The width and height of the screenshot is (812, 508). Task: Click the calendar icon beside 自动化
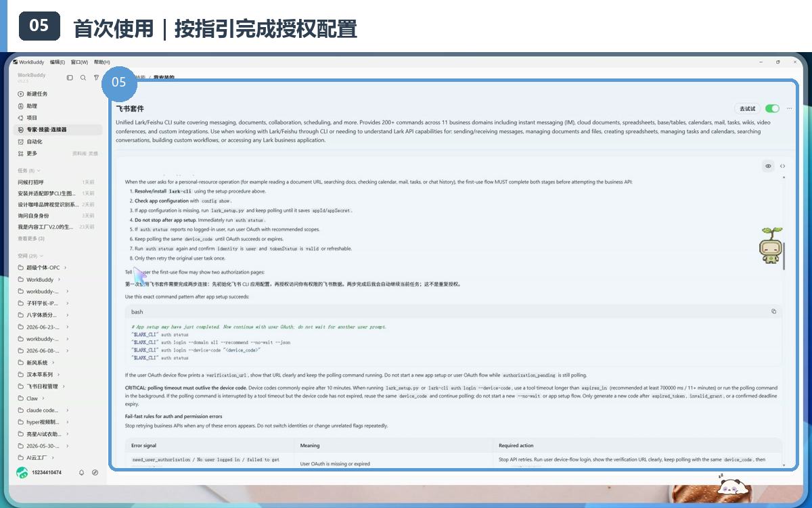[x=21, y=141]
